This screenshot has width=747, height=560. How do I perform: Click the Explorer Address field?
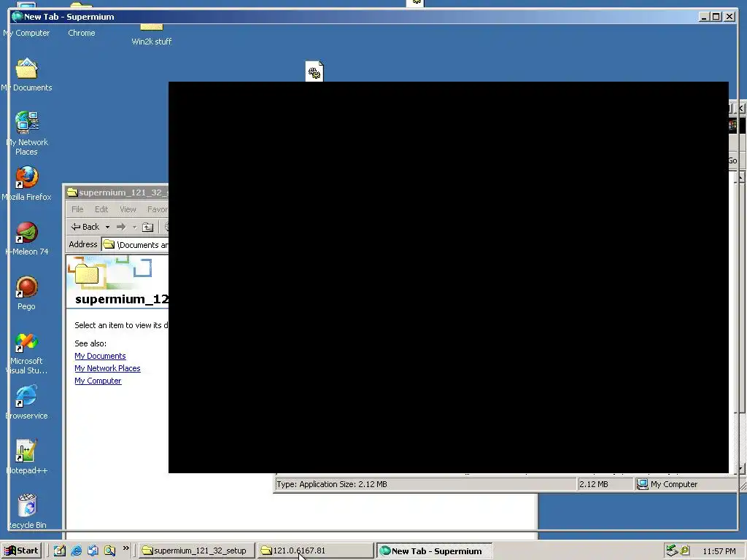(x=135, y=245)
